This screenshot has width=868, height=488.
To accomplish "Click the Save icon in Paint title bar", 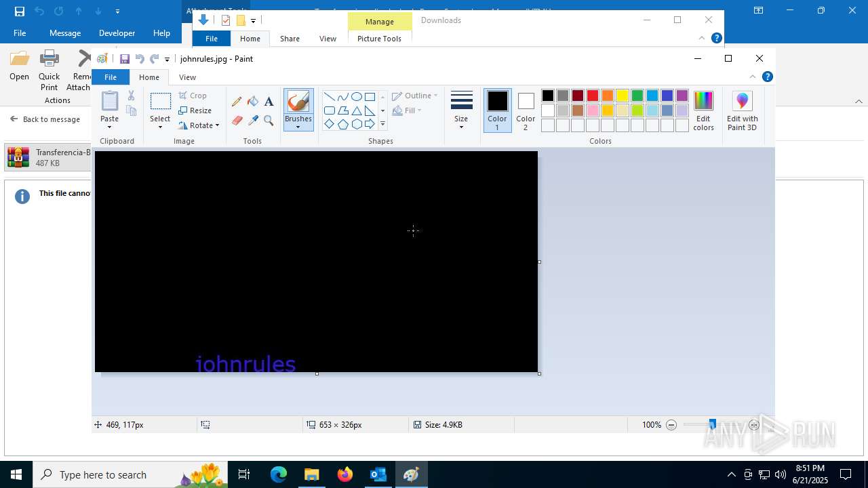I will [x=125, y=59].
